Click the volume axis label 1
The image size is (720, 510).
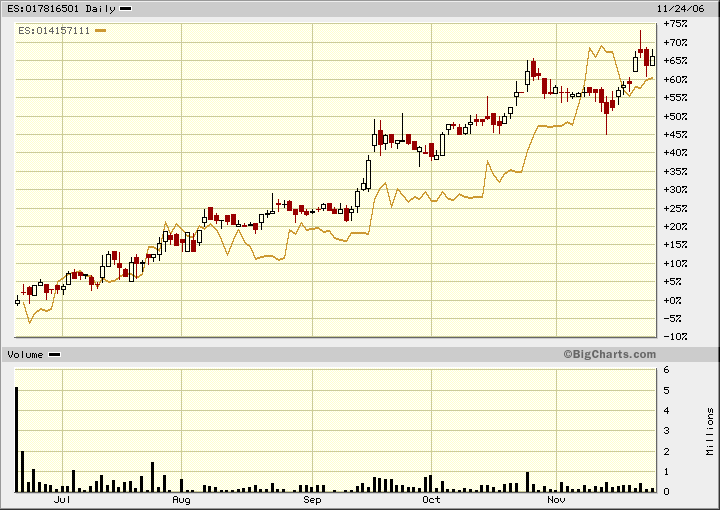click(x=666, y=471)
